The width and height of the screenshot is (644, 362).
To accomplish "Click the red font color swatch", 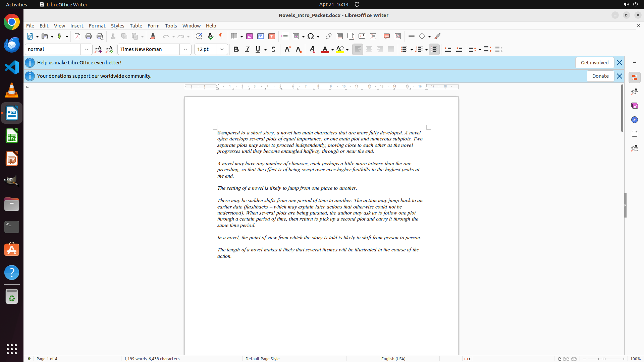I will pyautogui.click(x=325, y=50).
